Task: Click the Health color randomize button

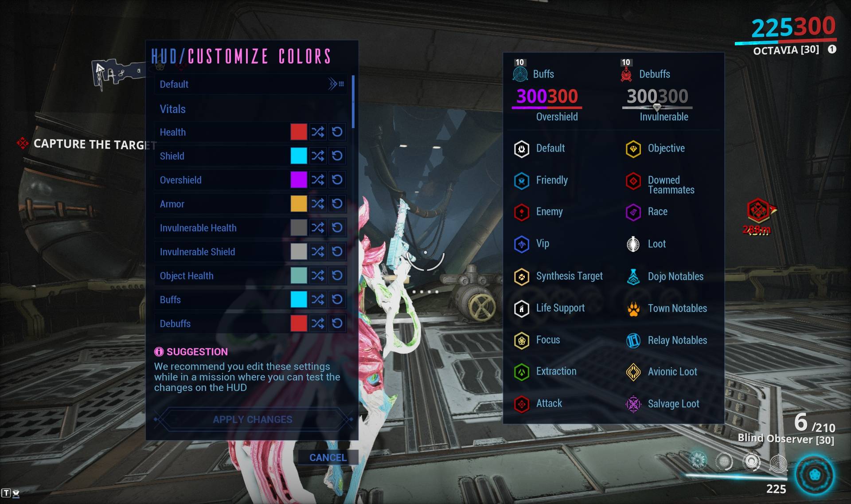Action: (x=318, y=131)
